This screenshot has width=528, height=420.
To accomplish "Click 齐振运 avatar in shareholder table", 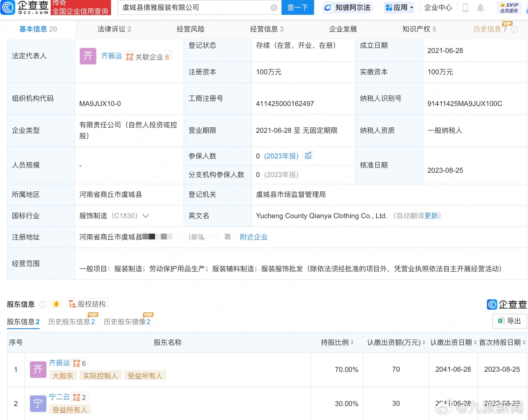I will pos(38,369).
